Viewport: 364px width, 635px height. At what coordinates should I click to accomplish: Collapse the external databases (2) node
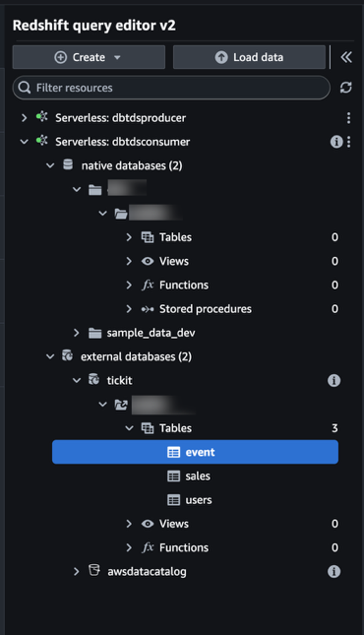(x=50, y=356)
